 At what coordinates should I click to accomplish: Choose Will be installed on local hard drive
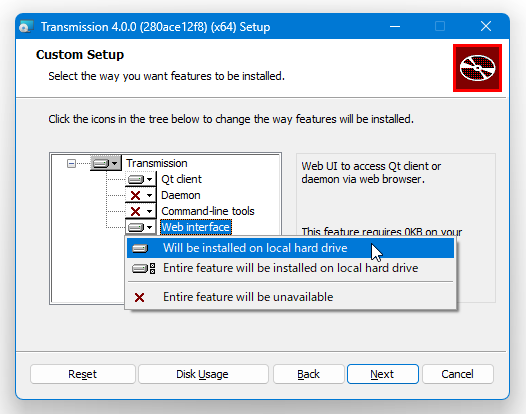click(291, 248)
